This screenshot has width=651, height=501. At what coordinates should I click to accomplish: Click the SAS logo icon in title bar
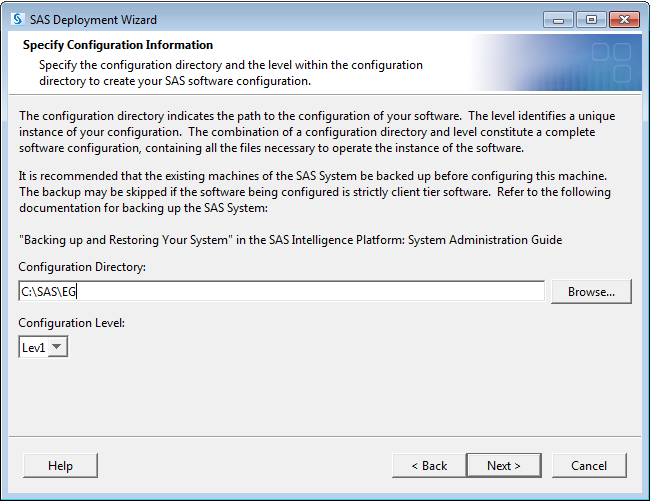tap(16, 19)
